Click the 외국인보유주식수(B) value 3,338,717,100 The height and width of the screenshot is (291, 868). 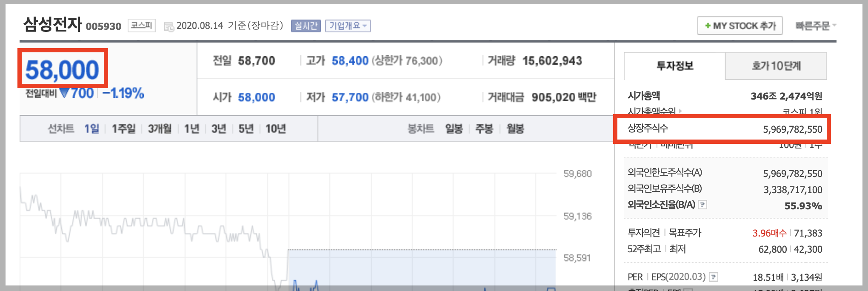coord(793,190)
